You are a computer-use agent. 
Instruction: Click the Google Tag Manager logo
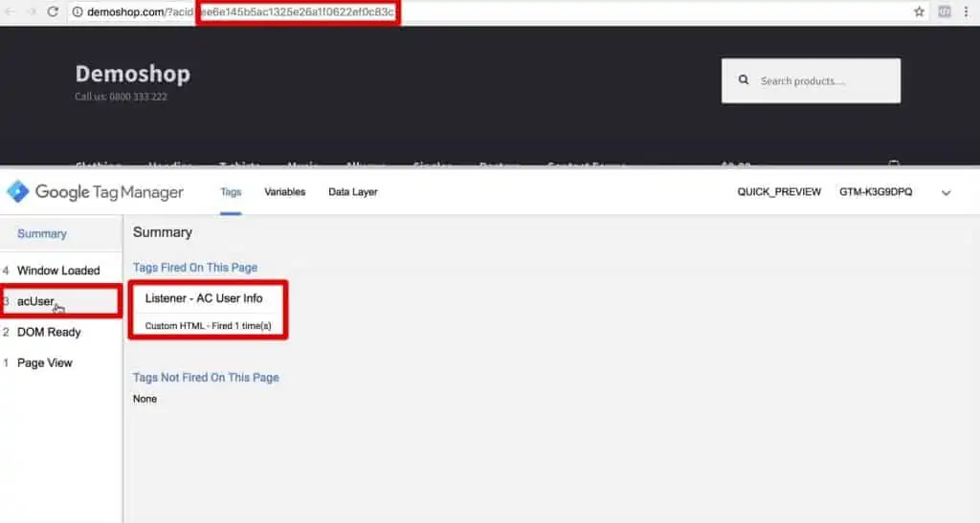click(96, 191)
